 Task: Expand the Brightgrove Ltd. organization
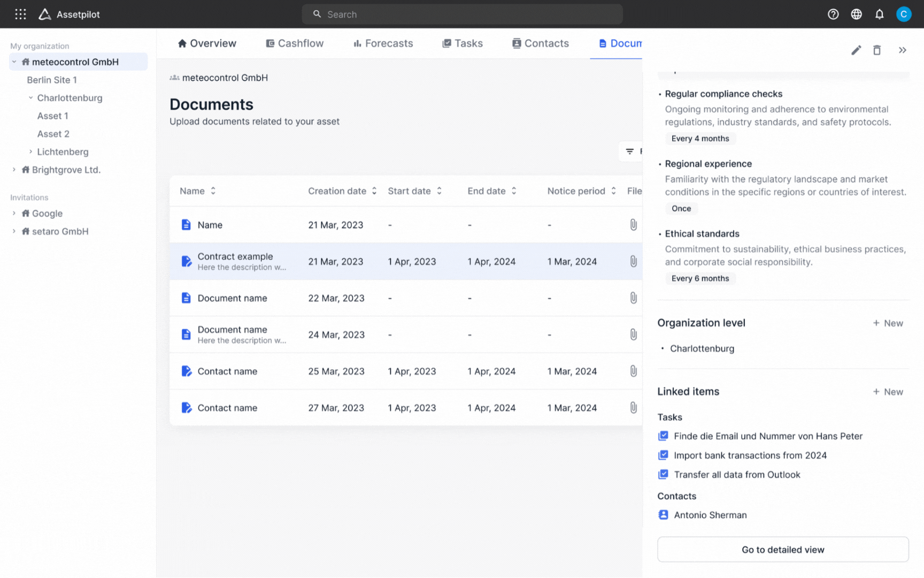coord(14,170)
